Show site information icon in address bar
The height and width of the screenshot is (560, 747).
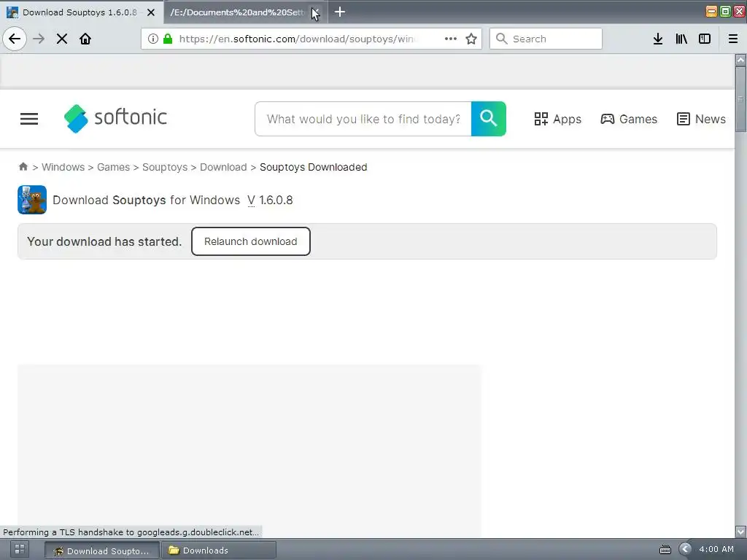point(153,39)
